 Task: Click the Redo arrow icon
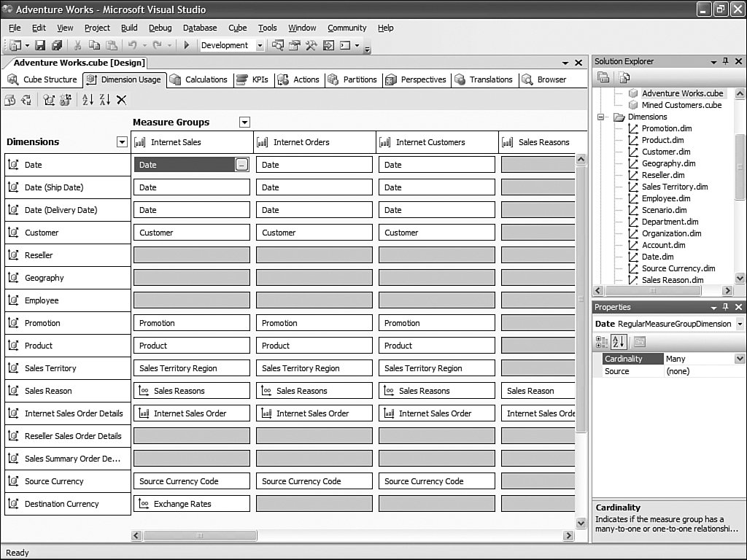tap(157, 45)
